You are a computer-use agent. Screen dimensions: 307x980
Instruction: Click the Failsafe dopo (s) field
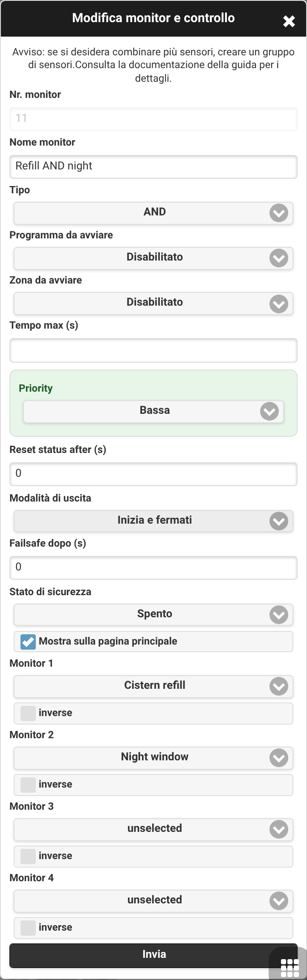[153, 567]
